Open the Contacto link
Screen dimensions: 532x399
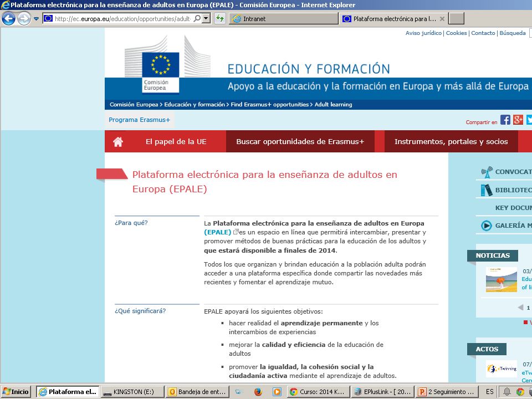tap(483, 33)
